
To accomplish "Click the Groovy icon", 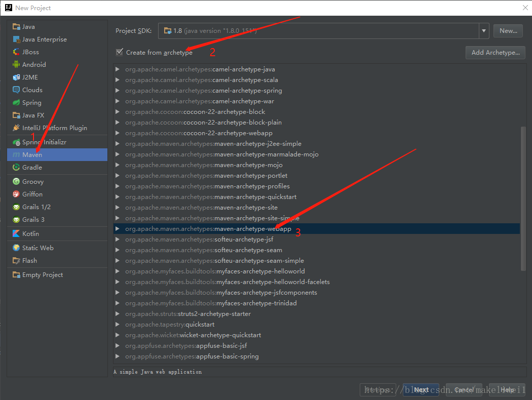I will pos(16,182).
